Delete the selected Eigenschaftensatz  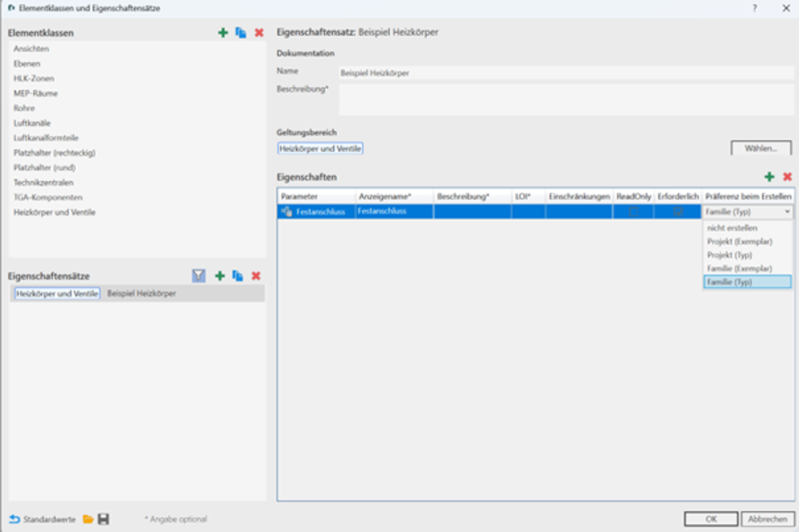coord(256,275)
